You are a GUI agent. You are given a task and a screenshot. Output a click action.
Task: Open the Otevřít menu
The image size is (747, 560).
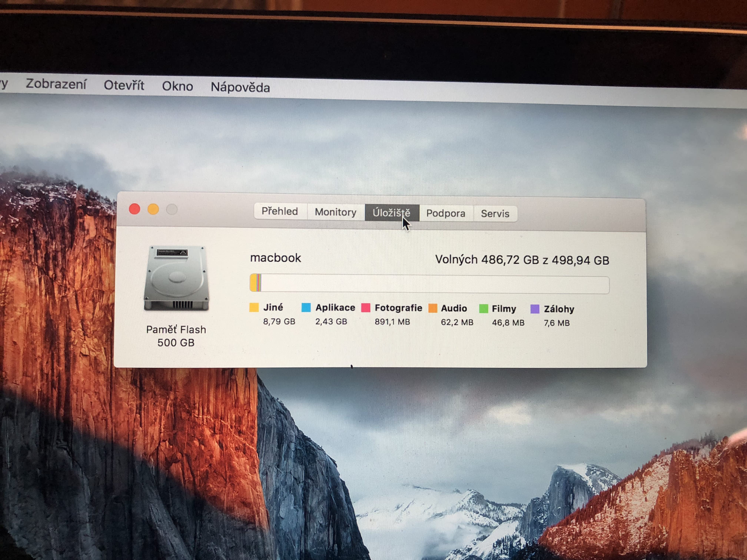124,85
